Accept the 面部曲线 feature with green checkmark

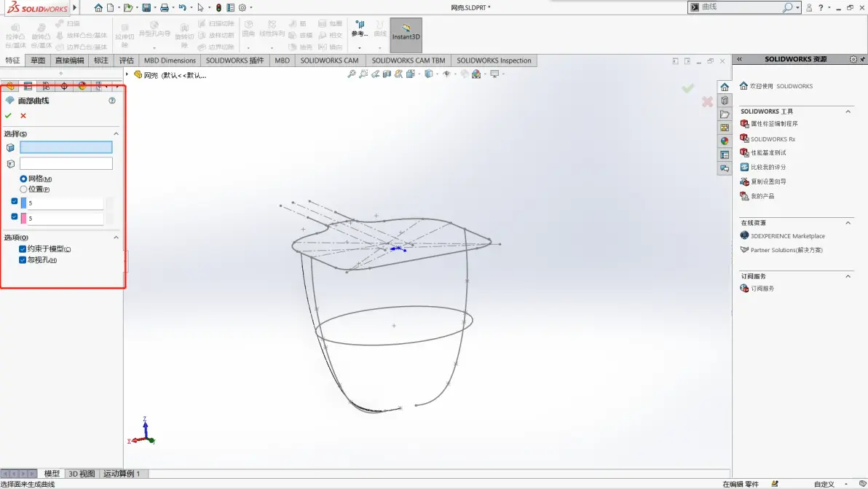(8, 116)
